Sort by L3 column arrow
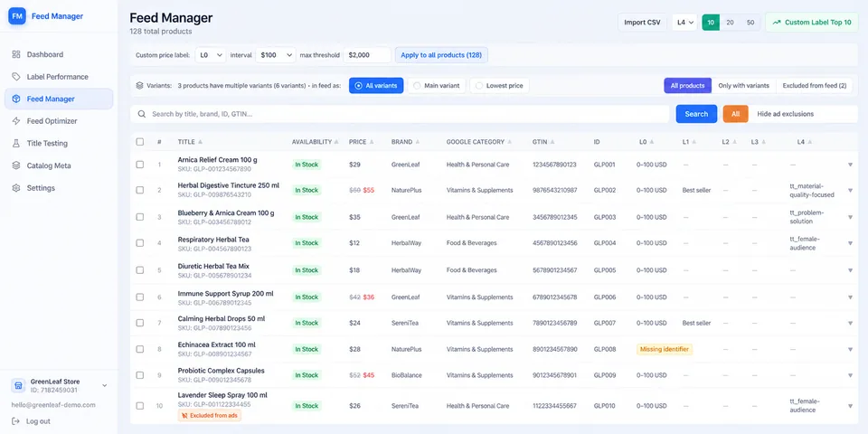 [x=763, y=142]
